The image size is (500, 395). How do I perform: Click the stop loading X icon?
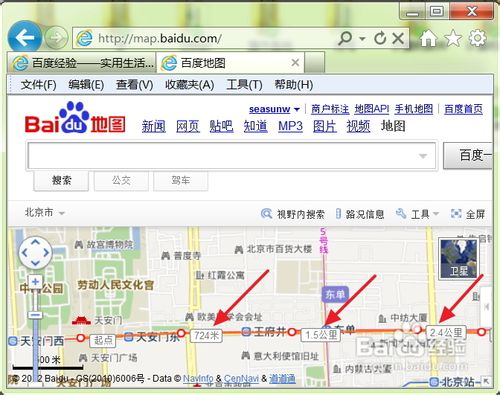coord(398,38)
